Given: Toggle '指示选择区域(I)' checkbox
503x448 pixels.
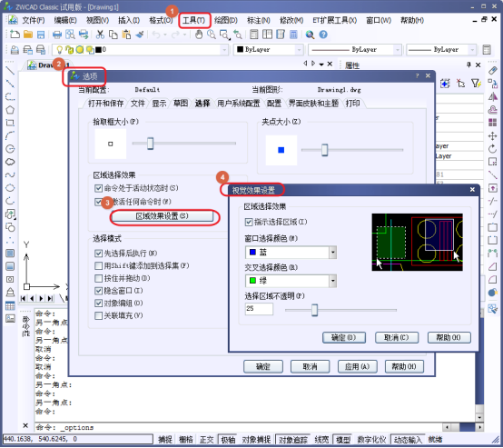Looking at the screenshot, I should [x=248, y=222].
